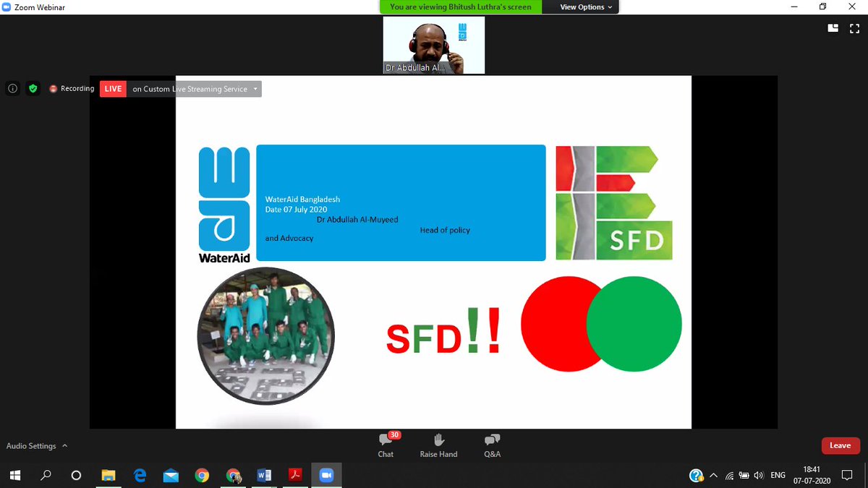Click the Zoom icon in the taskbar
Screen dimensions: 868x488
(x=326, y=475)
